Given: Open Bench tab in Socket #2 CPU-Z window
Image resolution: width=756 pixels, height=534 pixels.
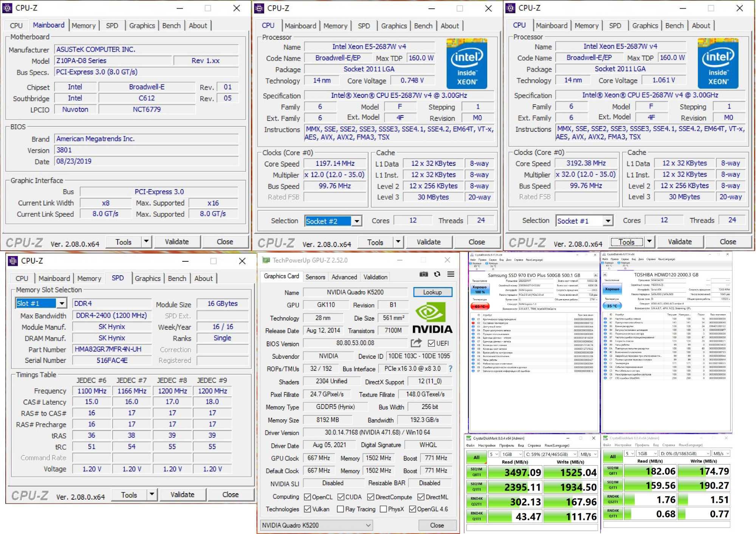Looking at the screenshot, I should [423, 26].
